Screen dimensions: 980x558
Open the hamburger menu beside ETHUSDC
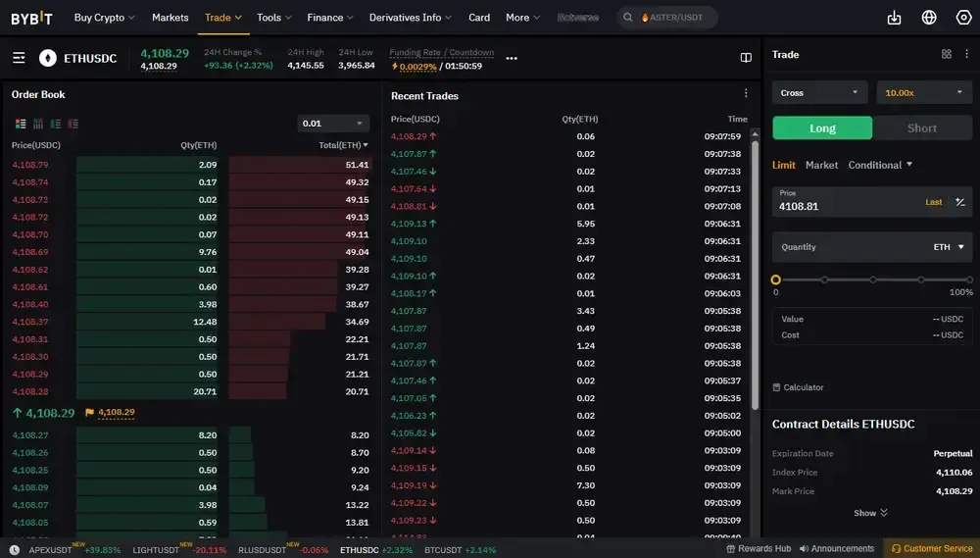19,58
